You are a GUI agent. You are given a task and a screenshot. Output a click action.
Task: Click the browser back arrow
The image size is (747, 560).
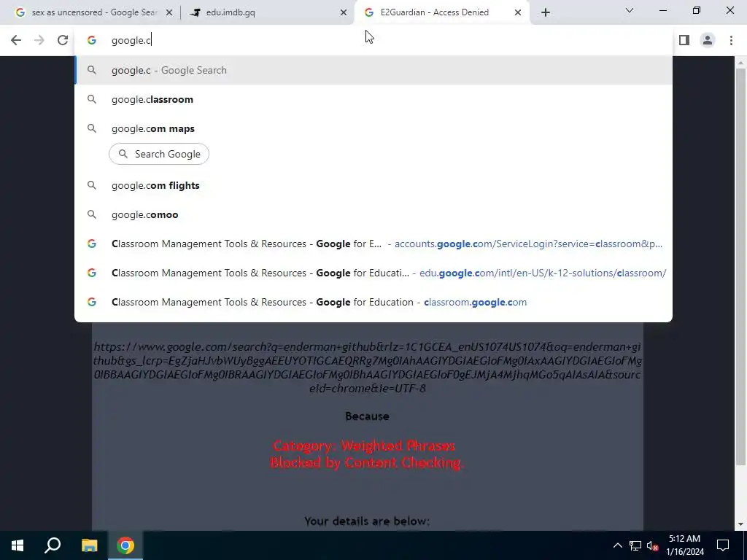[x=16, y=41]
